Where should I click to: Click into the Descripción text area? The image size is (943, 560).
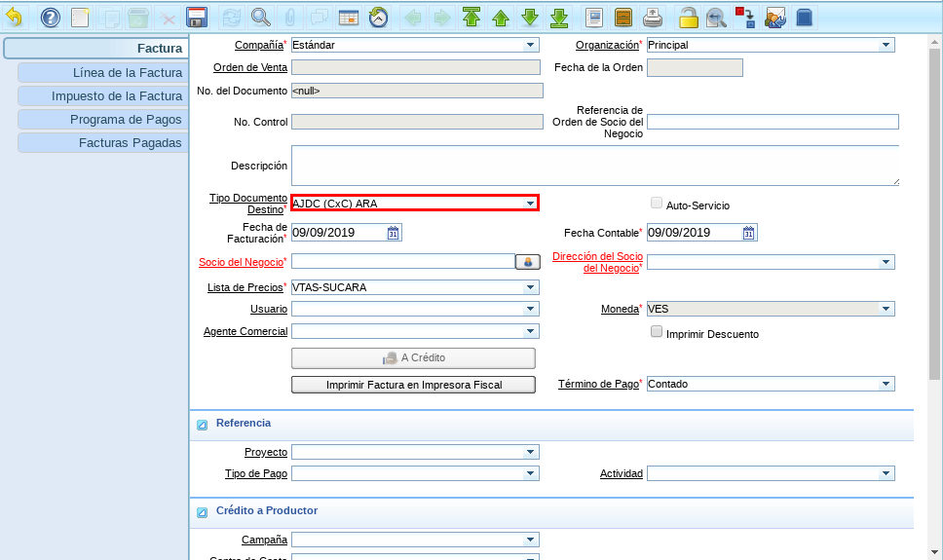coord(595,166)
